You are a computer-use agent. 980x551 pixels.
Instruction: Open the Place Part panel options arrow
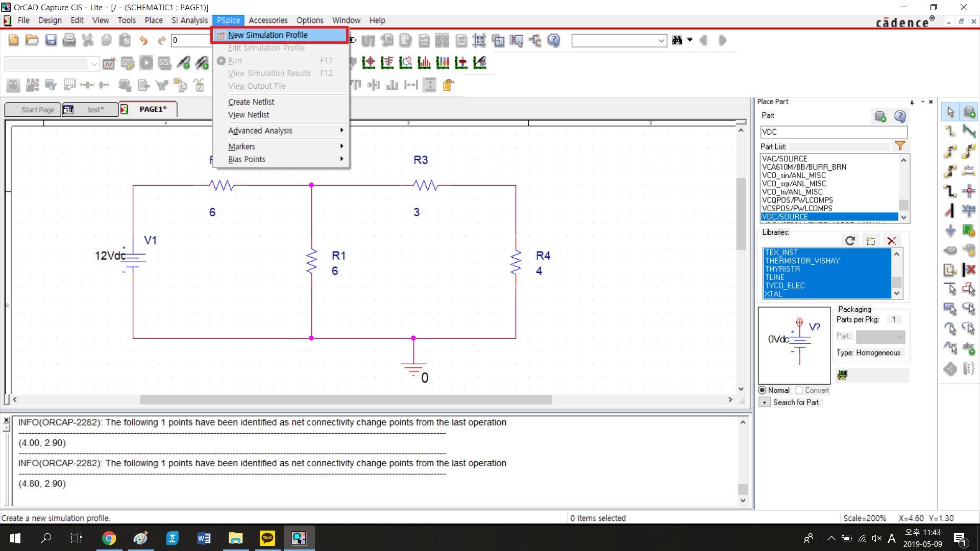pyautogui.click(x=922, y=102)
